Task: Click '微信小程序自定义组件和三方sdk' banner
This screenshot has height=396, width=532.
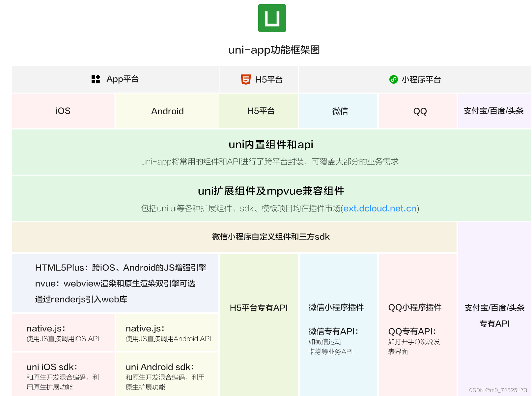Action: pyautogui.click(x=234, y=237)
